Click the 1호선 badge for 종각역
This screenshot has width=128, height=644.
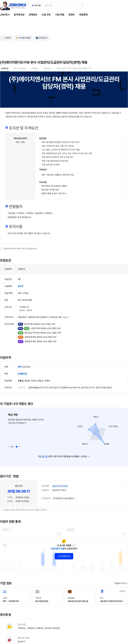point(21,324)
